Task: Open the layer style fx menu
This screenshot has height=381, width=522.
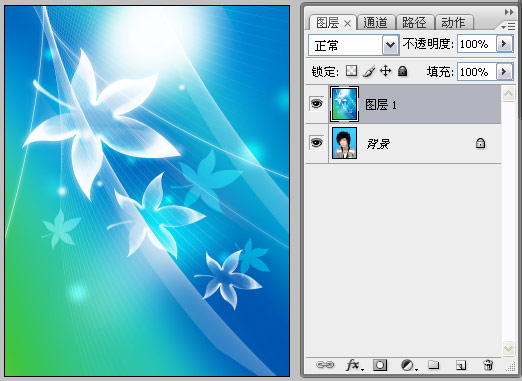Action: tap(355, 365)
